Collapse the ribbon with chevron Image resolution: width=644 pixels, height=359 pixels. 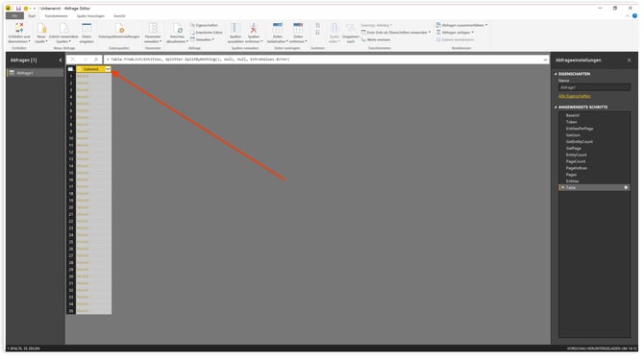(627, 16)
